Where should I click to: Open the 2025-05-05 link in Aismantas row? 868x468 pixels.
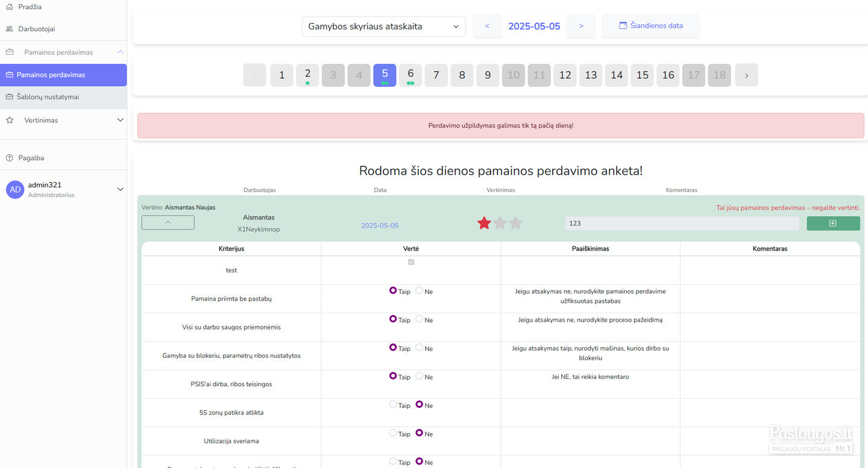point(380,226)
